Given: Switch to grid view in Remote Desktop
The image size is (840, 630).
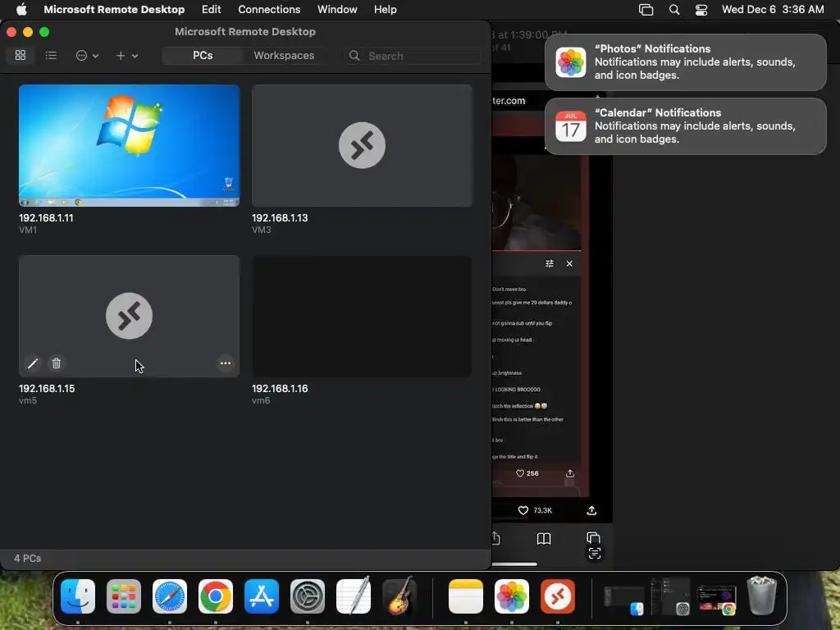Looking at the screenshot, I should coord(21,55).
